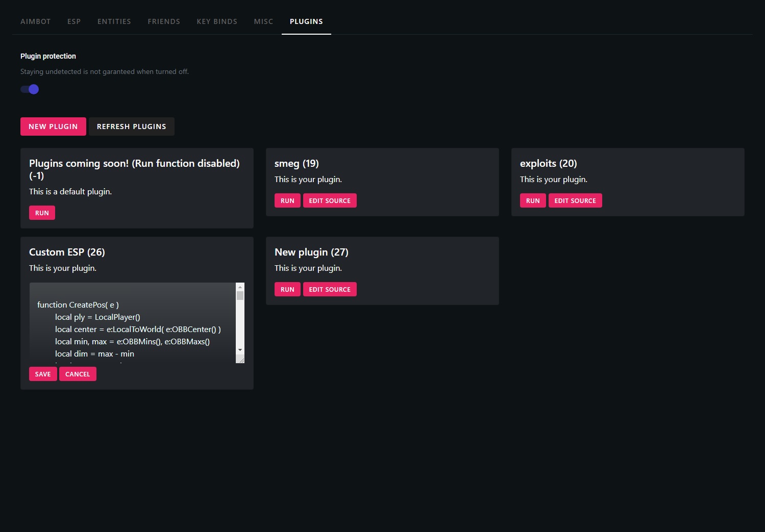This screenshot has width=765, height=532.
Task: Click the code editor scrollbar up arrow
Action: click(240, 287)
